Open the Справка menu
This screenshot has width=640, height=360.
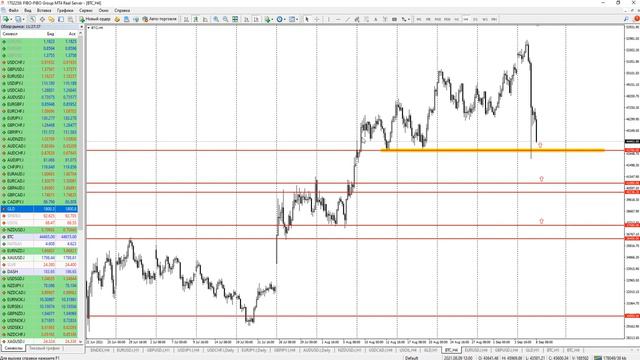click(122, 10)
